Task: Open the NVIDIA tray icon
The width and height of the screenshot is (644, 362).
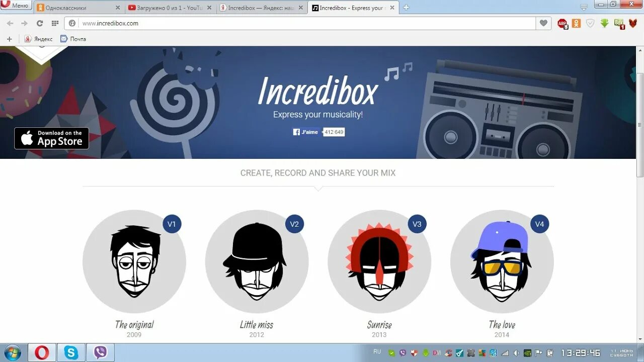Action: (527, 353)
